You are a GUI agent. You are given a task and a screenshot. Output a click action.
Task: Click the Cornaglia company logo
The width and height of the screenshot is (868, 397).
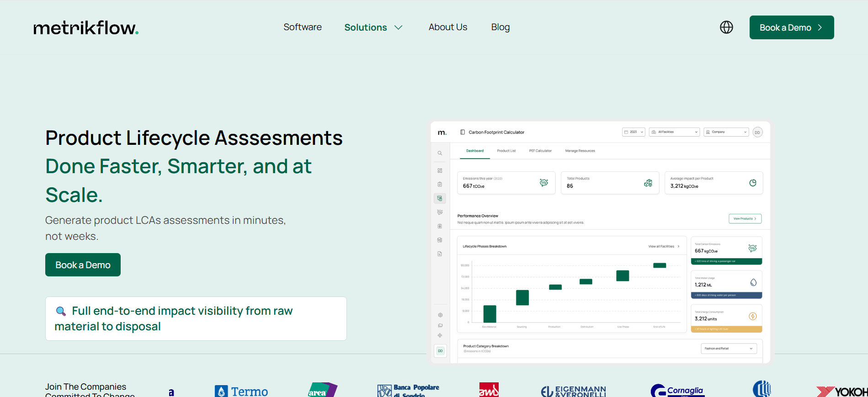(x=677, y=391)
